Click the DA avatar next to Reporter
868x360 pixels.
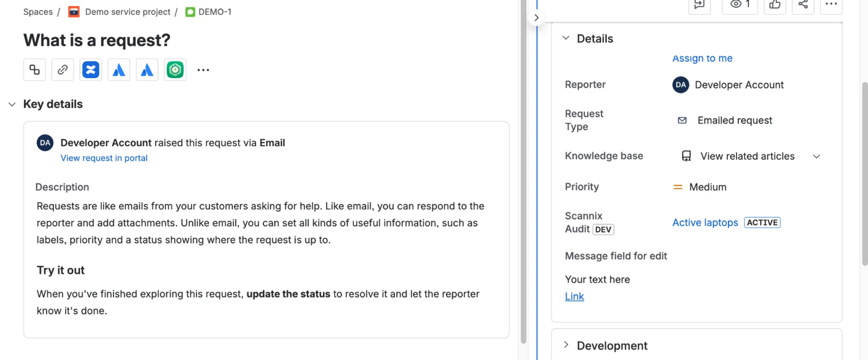[681, 85]
